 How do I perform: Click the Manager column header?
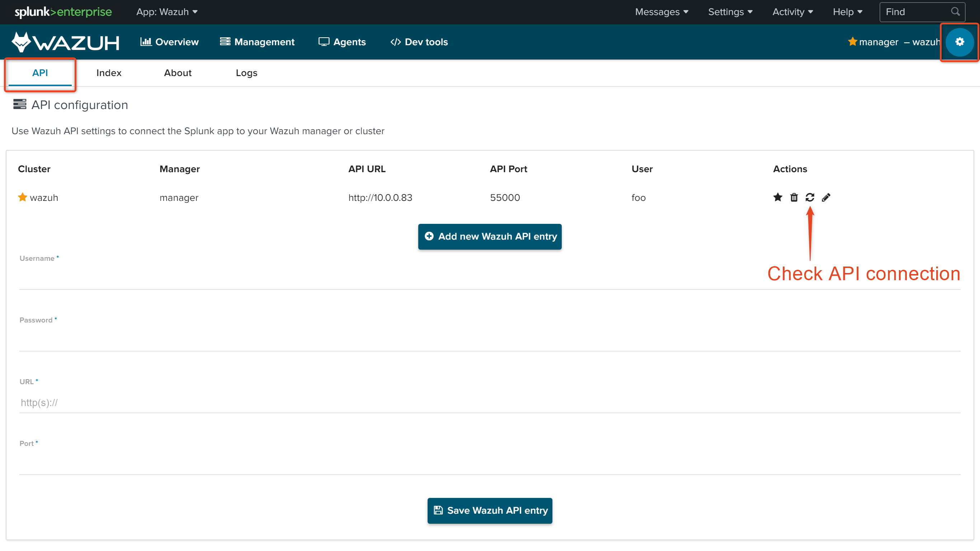tap(180, 169)
